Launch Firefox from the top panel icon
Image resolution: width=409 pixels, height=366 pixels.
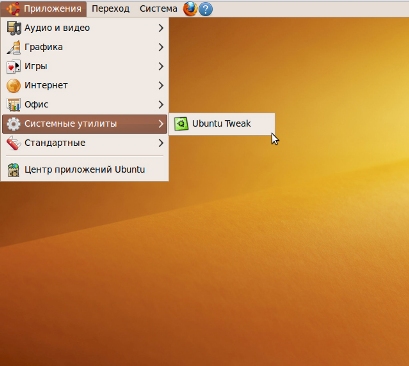[x=190, y=9]
